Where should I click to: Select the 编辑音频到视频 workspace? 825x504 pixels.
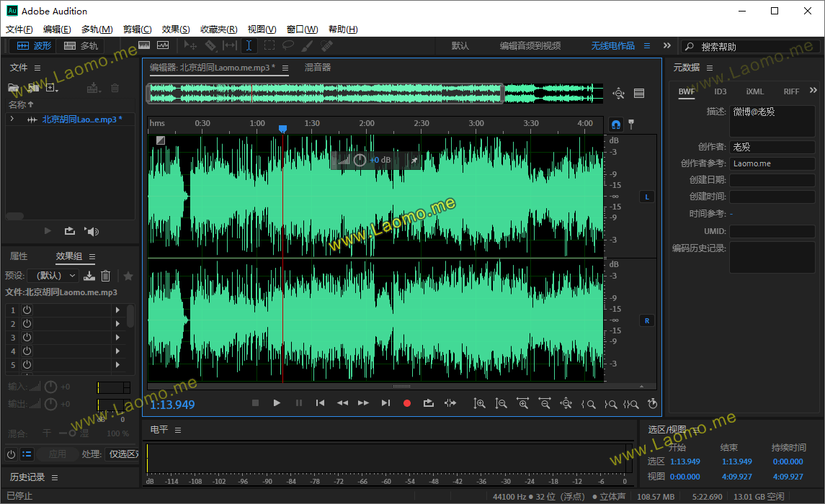pos(530,46)
